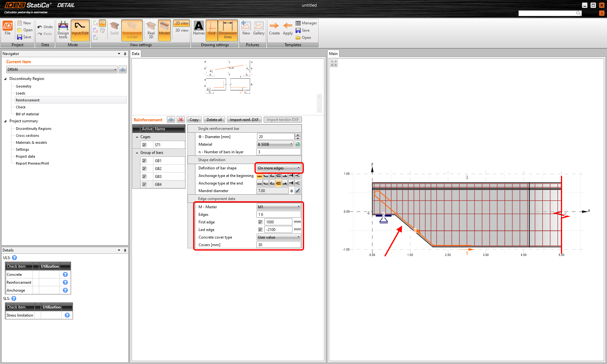Disable the ST1 cage checkbox
607x364 pixels.
click(x=145, y=144)
